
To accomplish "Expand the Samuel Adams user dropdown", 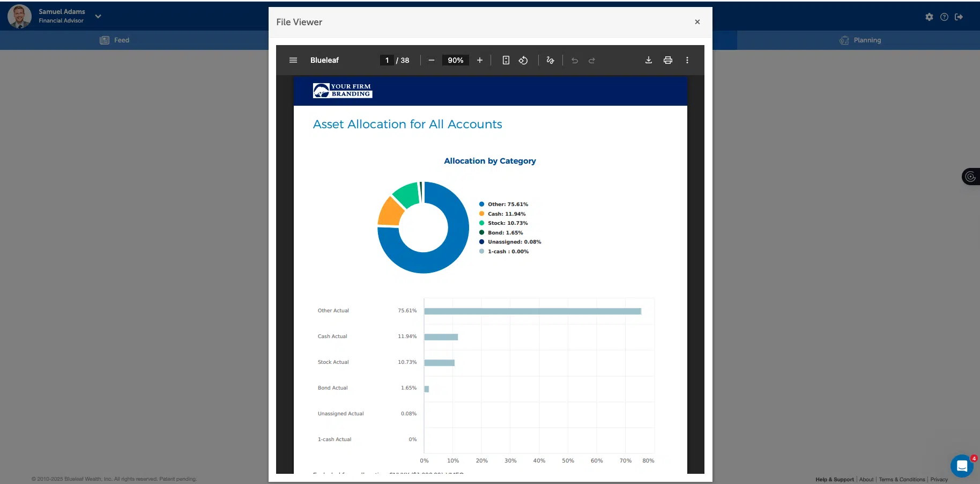I will 98,17.
